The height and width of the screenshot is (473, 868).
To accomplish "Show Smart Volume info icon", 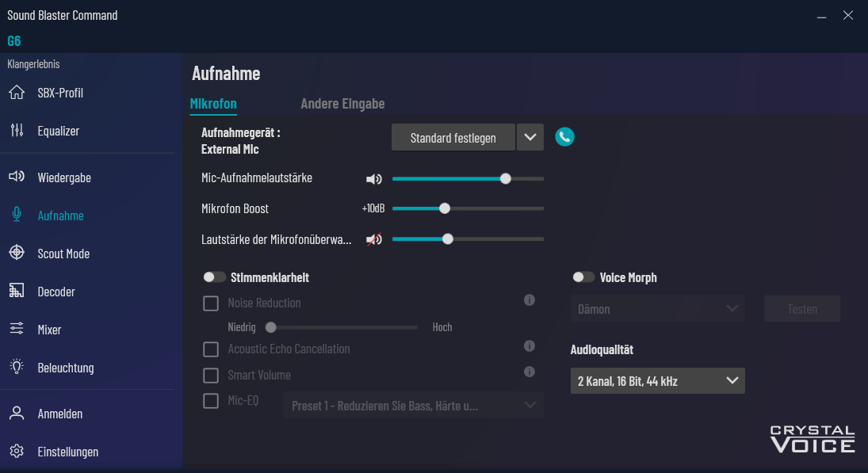I will point(530,372).
